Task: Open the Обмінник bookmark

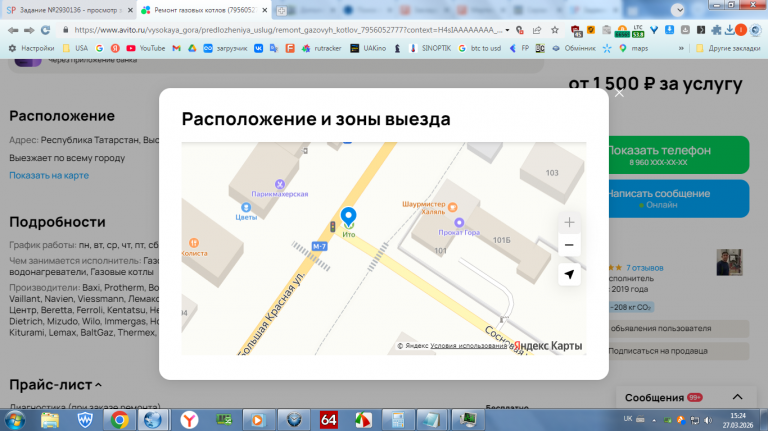Action: click(x=574, y=48)
